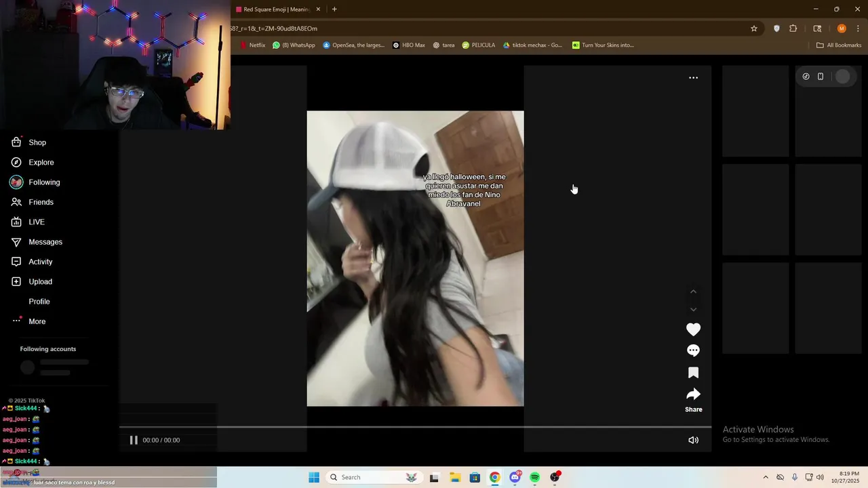Screen dimensions: 868x488
Task: Open Chrome's extensions puzzle icon
Action: point(793,28)
